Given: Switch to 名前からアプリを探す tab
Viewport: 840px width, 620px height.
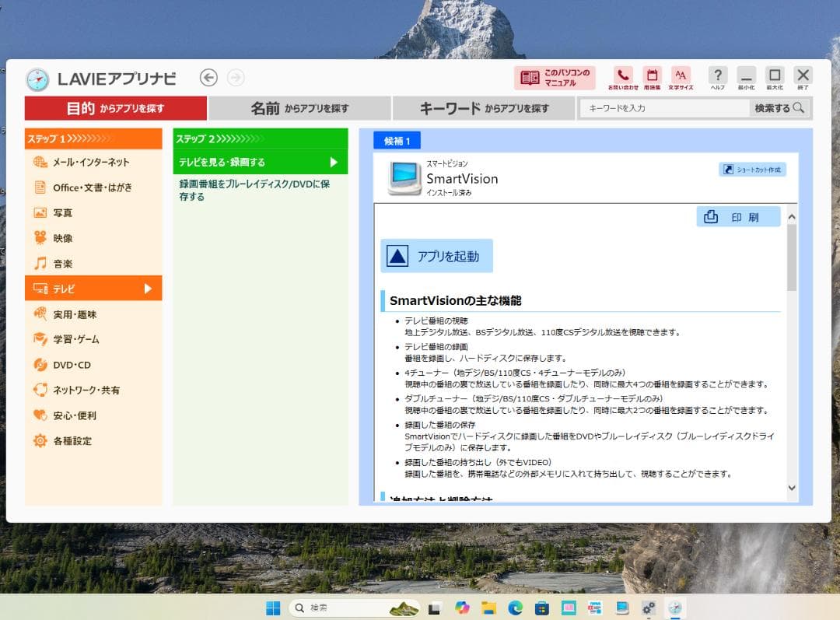Looking at the screenshot, I should (300, 108).
